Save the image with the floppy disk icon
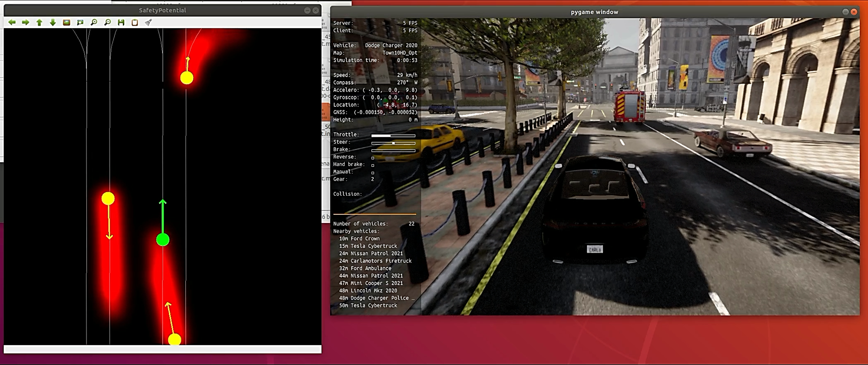 [121, 22]
